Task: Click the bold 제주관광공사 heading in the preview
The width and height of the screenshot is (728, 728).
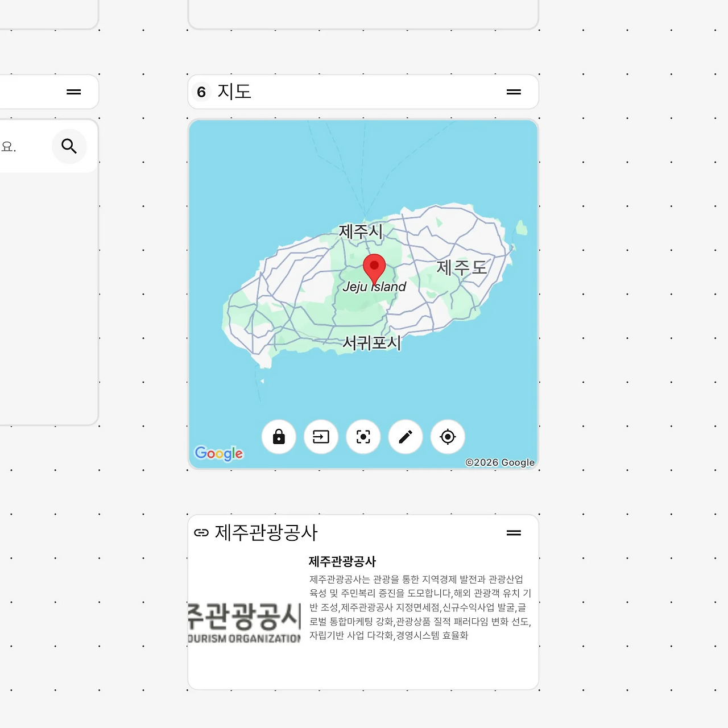Action: click(342, 562)
